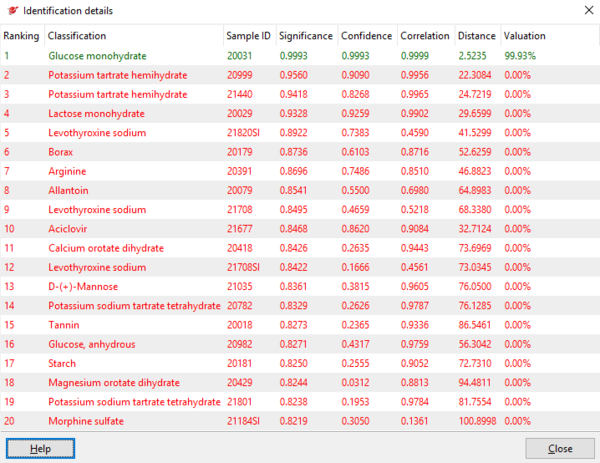The height and width of the screenshot is (463, 600).
Task: Select the D-(+)-Mannose entry
Action: tap(300, 287)
